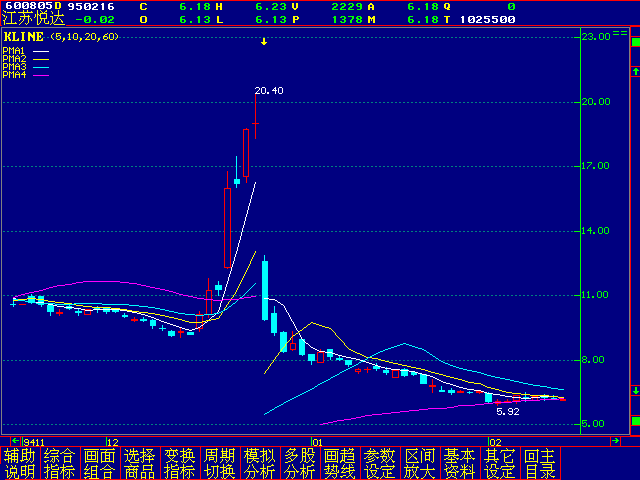Click 区间放大 to zoom the range

click(420, 463)
